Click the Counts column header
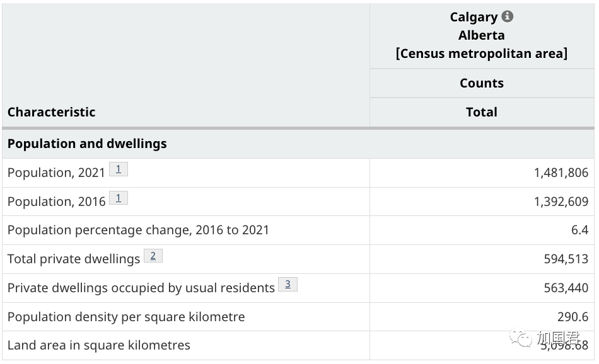The height and width of the screenshot is (364, 599). [x=481, y=83]
